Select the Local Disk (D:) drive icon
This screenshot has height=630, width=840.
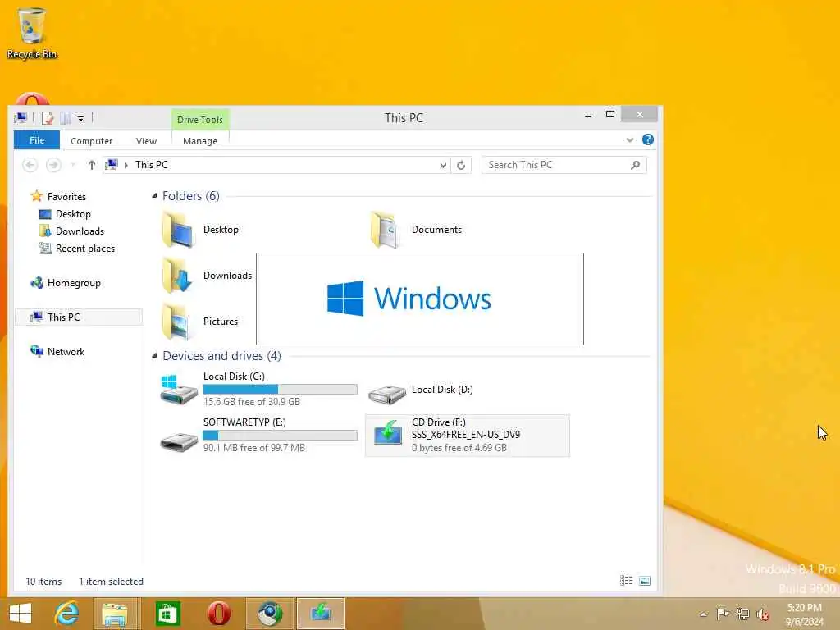[x=387, y=393]
